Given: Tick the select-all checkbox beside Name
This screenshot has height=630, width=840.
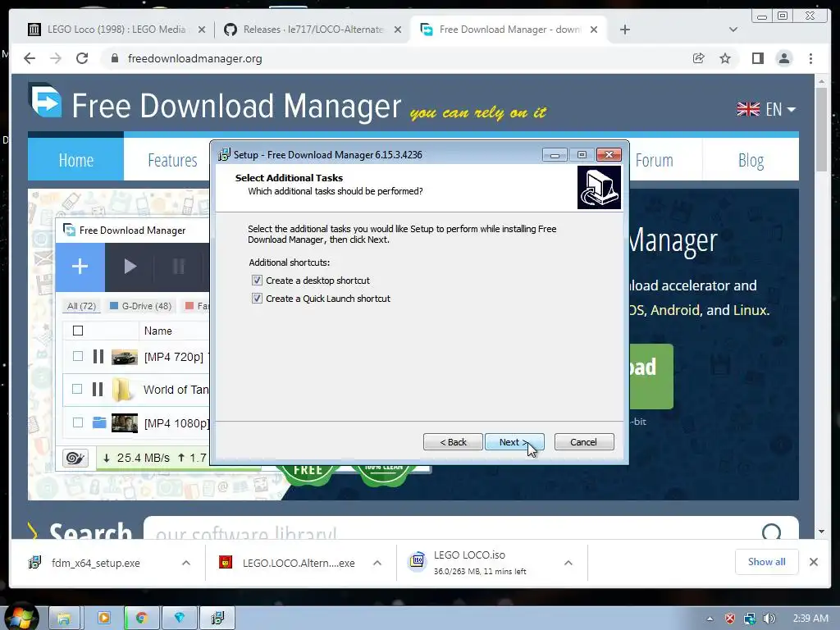Looking at the screenshot, I should pyautogui.click(x=78, y=331).
